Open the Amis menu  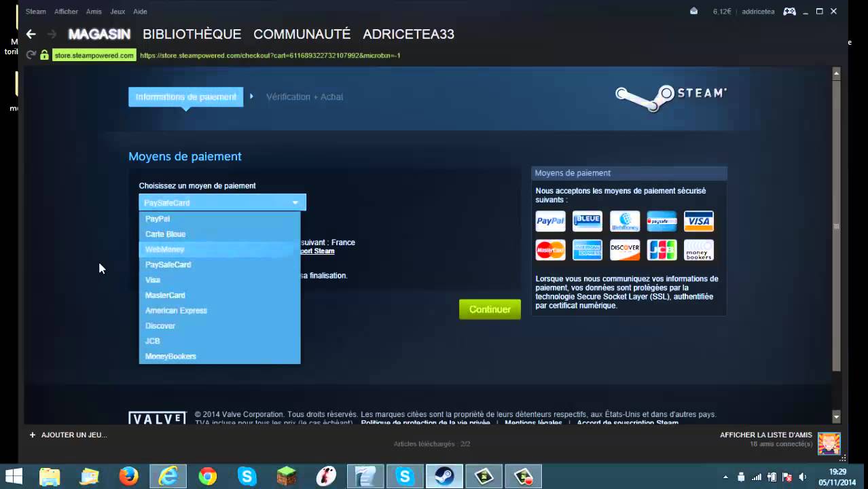click(94, 12)
